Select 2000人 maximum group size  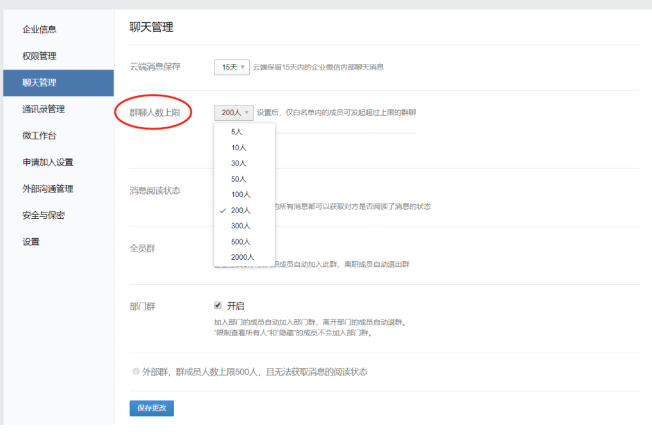[x=242, y=257]
